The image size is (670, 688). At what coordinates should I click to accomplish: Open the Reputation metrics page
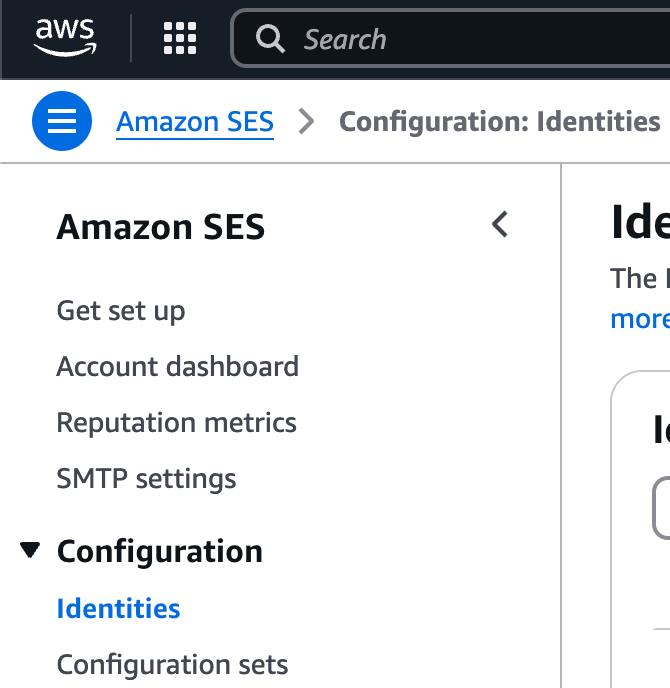[x=176, y=423]
